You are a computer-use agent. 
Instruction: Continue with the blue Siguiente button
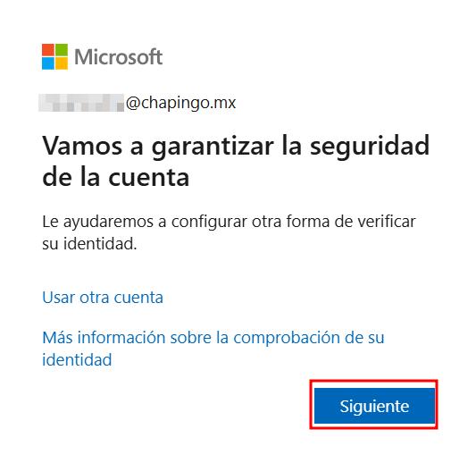pos(374,406)
